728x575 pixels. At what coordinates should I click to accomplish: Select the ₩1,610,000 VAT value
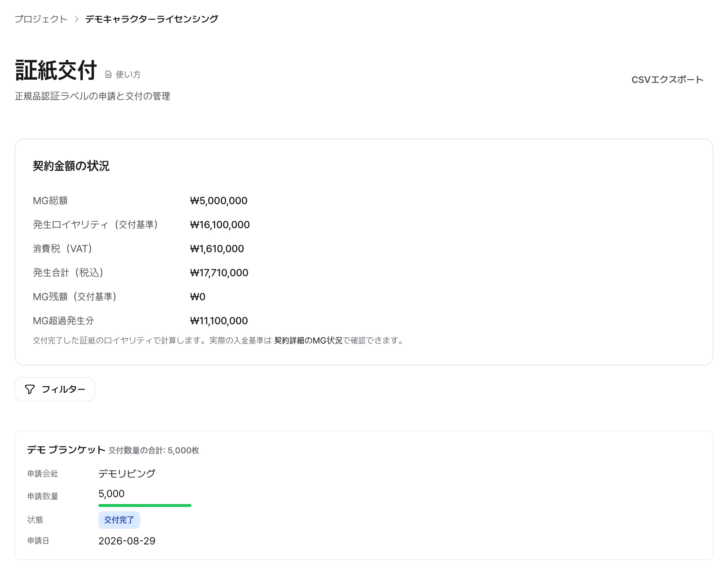[x=217, y=249]
